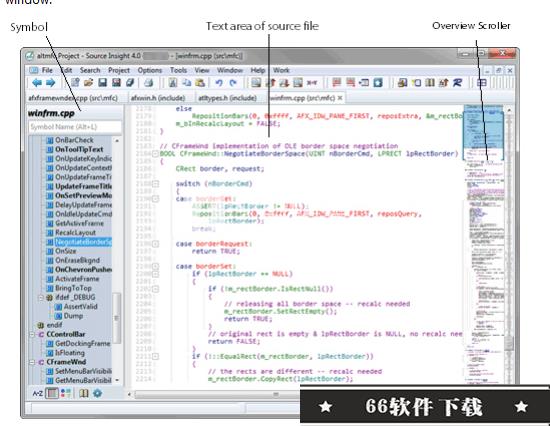550x426 pixels.
Task: Click the Save All toolbar icon
Action: [x=116, y=83]
